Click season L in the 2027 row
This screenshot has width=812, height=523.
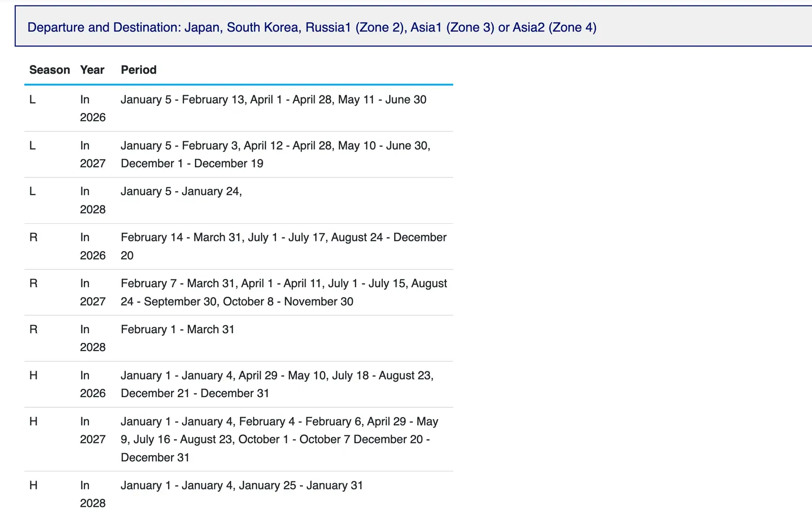pos(32,146)
